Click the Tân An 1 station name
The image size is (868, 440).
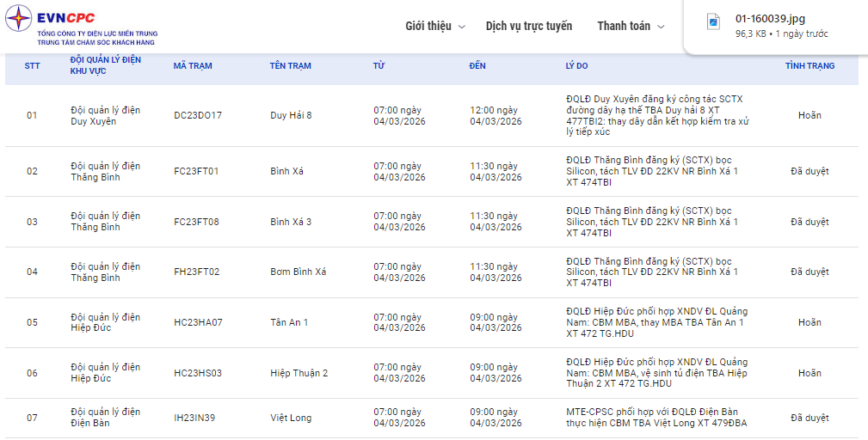click(x=289, y=322)
